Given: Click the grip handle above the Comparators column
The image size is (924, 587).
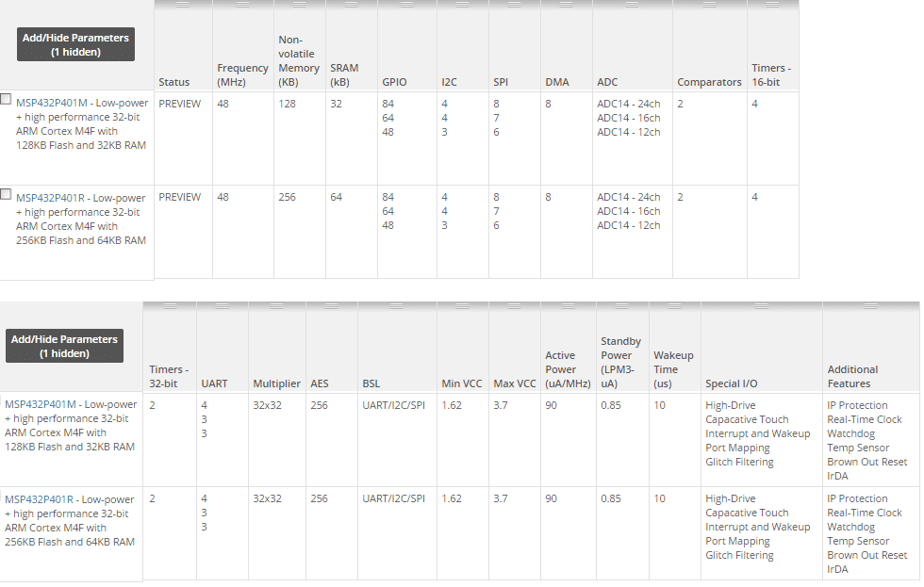Looking at the screenshot, I should click(709, 5).
